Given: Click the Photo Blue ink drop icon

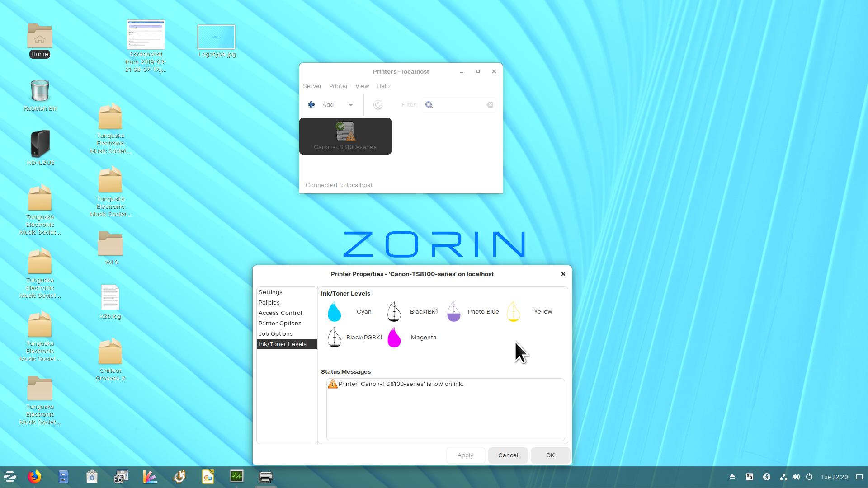Looking at the screenshot, I should tap(453, 312).
